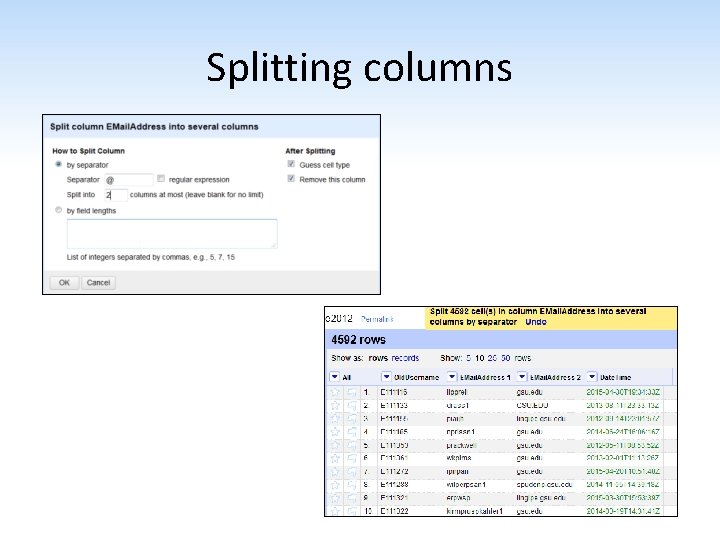Screen dimensions: 720x540
Task: Flag row 4 in the data table
Action: tap(352, 432)
